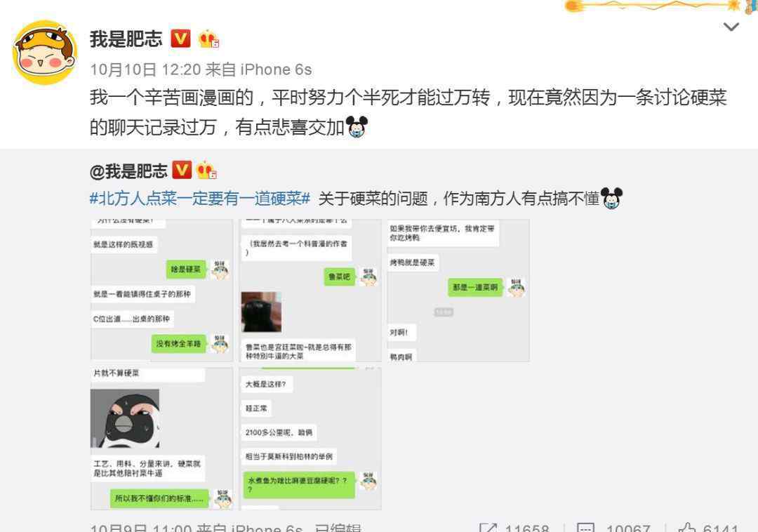This screenshot has width=758, height=532.
Task: Tap the thumbs-up like icon beside 6141
Action: coord(687,528)
